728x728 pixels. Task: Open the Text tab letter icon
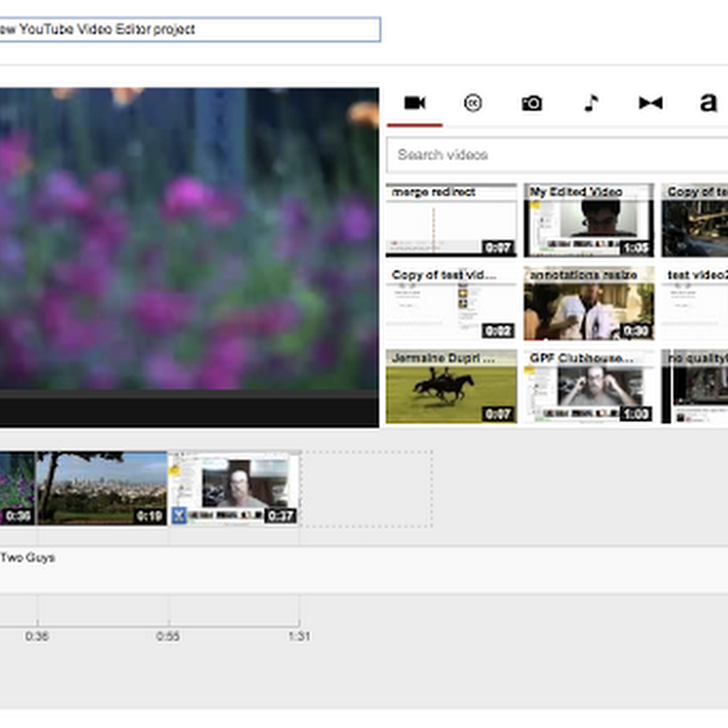pos(708,103)
